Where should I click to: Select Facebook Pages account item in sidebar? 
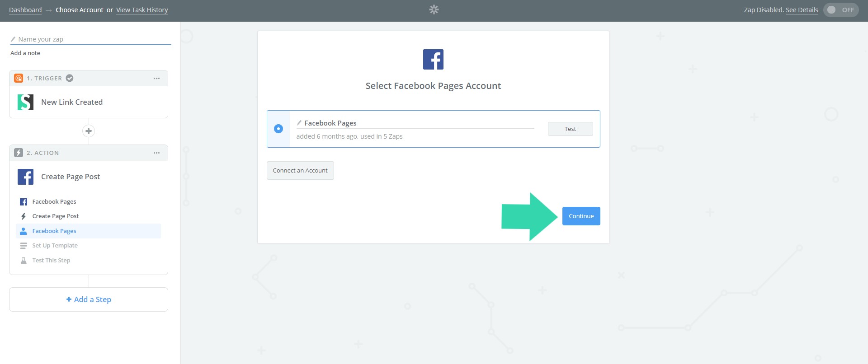click(x=54, y=231)
